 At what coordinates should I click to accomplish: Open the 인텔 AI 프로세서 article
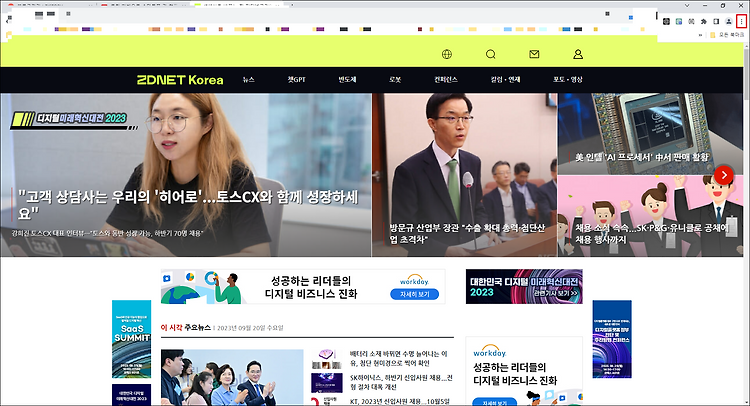click(641, 157)
